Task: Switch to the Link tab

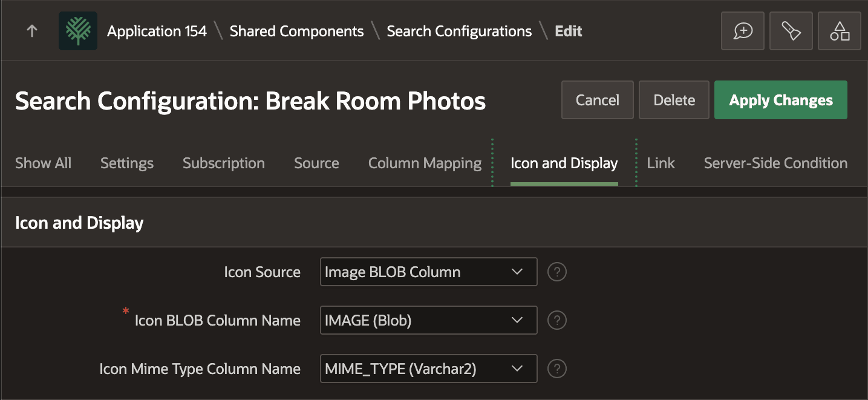Action: point(661,163)
